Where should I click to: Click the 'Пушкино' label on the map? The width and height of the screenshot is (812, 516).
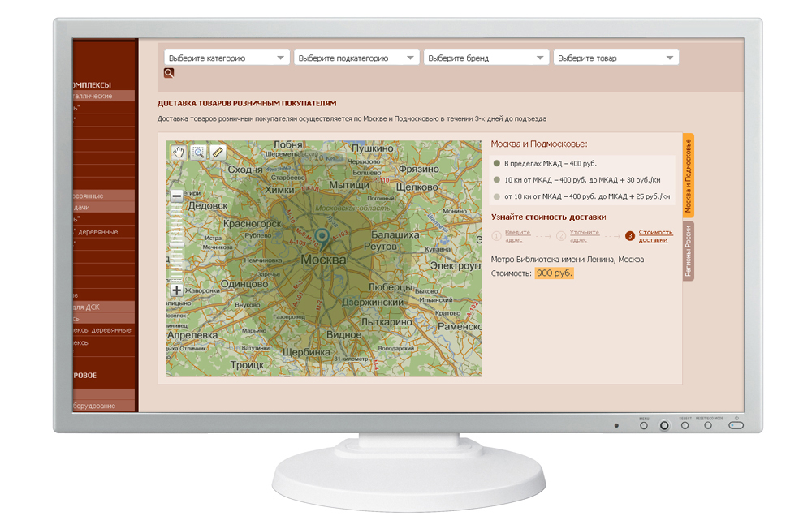pyautogui.click(x=373, y=148)
